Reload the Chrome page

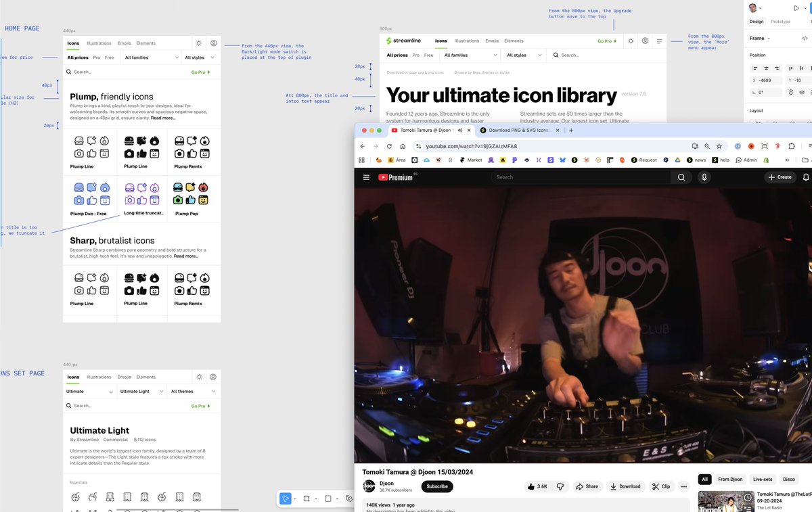point(389,146)
